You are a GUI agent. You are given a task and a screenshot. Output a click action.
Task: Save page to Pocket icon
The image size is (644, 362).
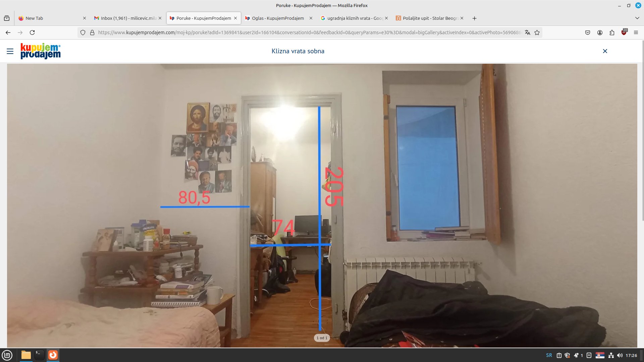point(588,33)
